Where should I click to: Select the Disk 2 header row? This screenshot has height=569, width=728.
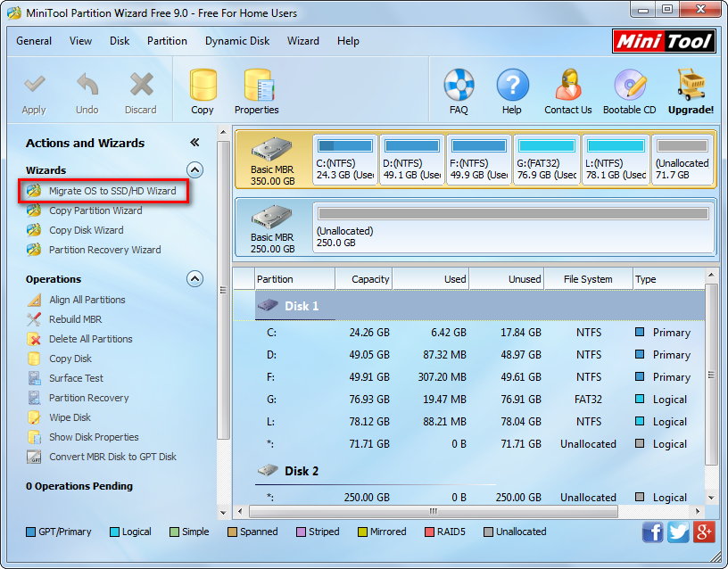click(468, 471)
